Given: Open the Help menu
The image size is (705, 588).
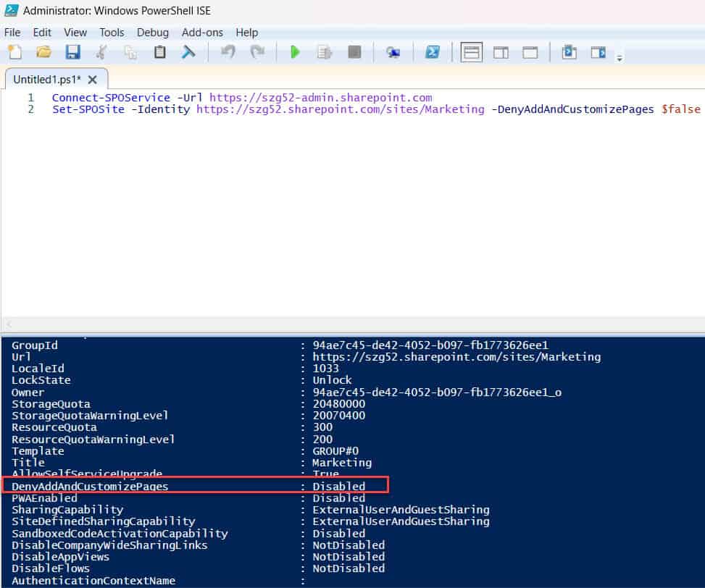Looking at the screenshot, I should click(247, 33).
